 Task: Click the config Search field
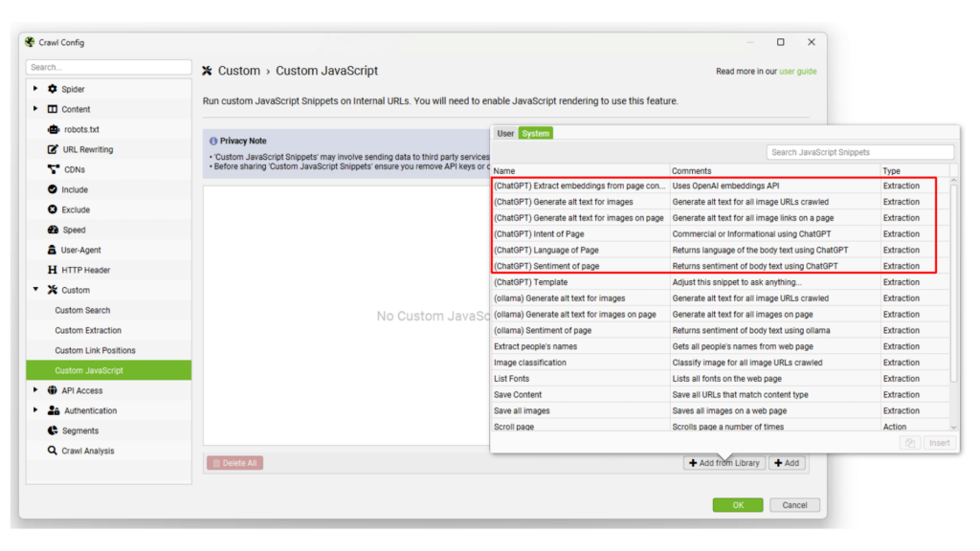pyautogui.click(x=109, y=67)
